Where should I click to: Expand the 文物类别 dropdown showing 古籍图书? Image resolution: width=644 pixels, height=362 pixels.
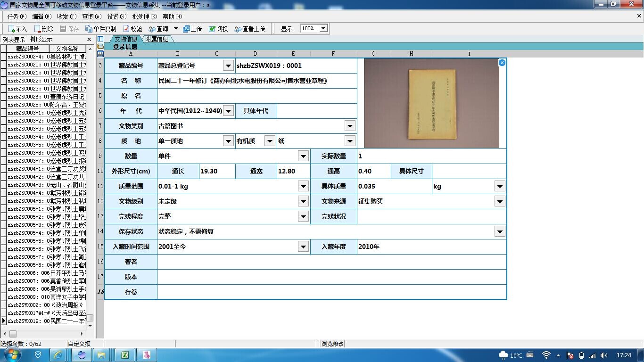350,126
